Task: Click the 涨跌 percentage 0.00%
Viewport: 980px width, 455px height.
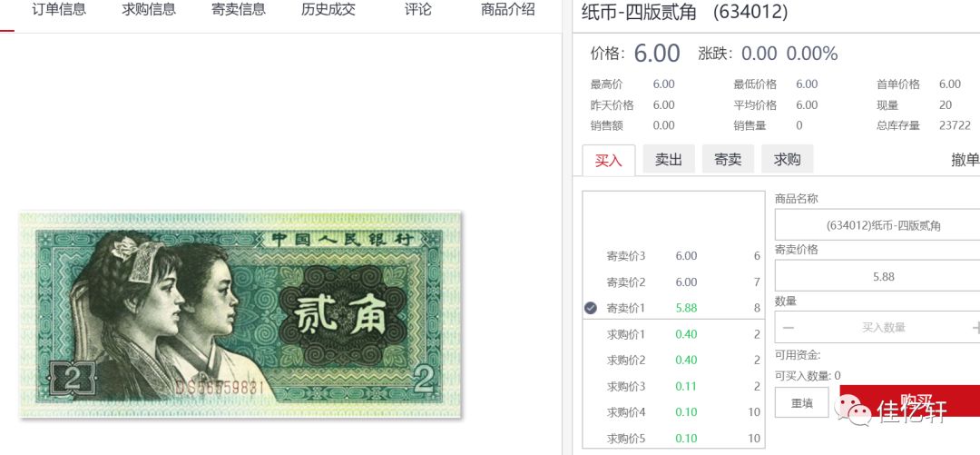Action: 812,54
